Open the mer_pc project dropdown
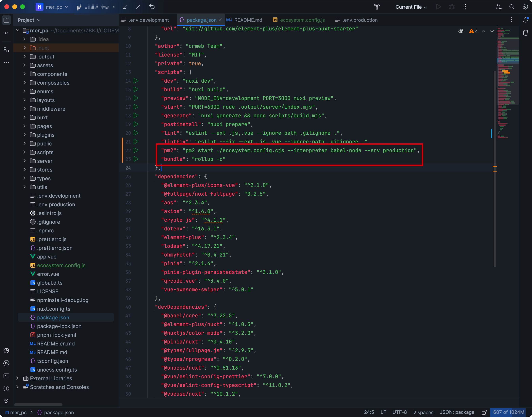The height and width of the screenshot is (417, 532). point(52,7)
